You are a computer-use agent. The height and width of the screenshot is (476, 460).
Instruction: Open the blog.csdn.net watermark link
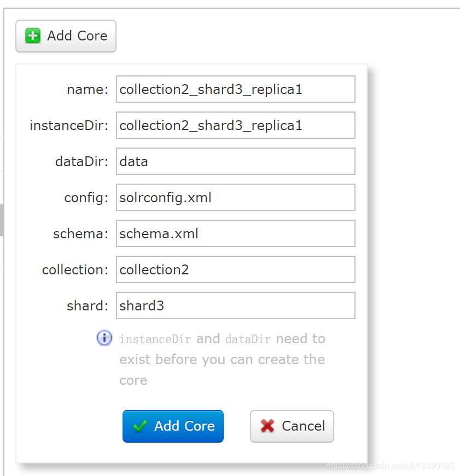390,466
